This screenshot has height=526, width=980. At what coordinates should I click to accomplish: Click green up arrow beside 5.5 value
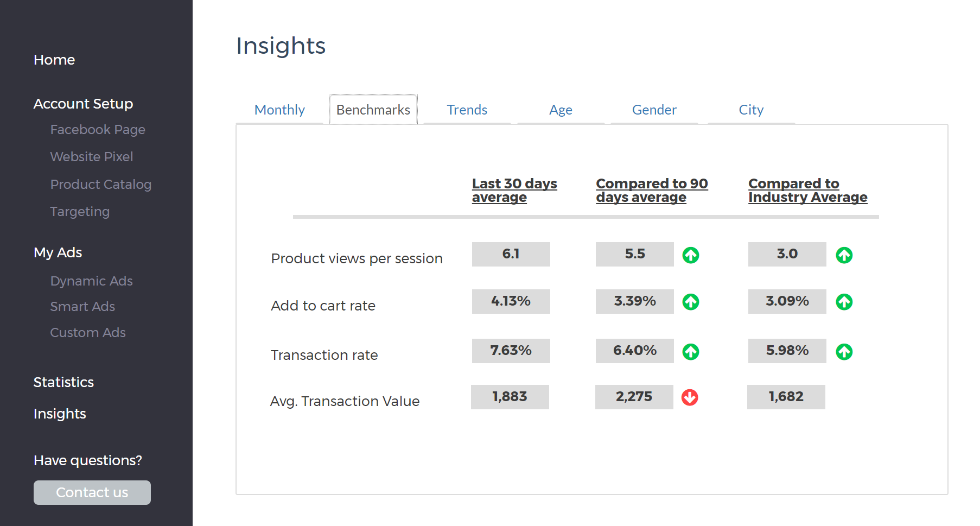pos(690,255)
